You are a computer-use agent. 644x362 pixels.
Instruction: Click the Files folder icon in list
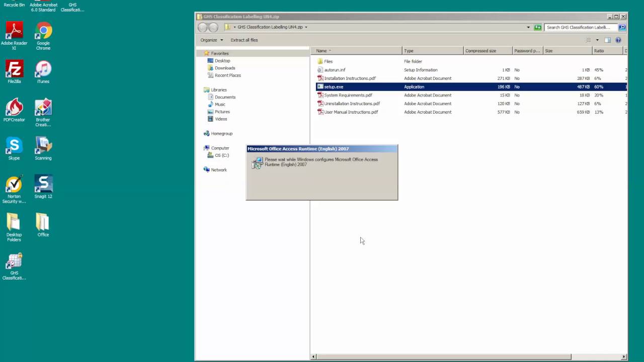coord(320,61)
